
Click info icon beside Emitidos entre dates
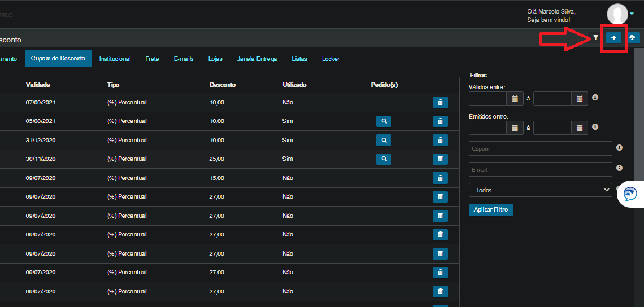click(x=595, y=127)
